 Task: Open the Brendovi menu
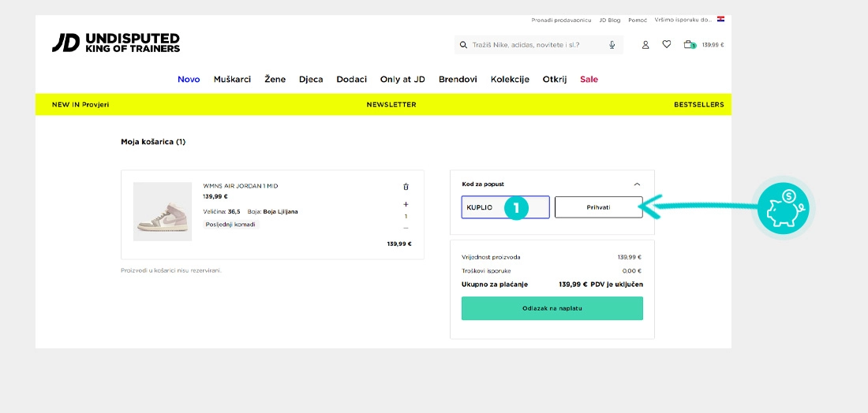point(458,79)
